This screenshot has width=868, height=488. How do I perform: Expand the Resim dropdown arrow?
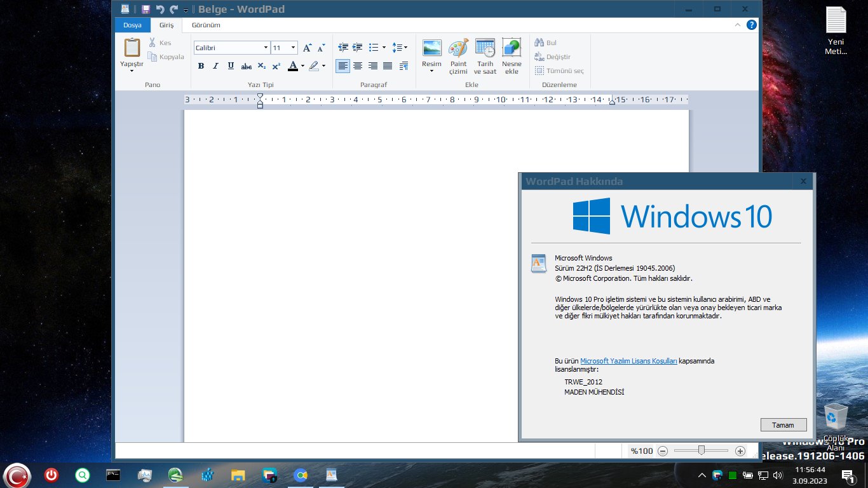[432, 70]
